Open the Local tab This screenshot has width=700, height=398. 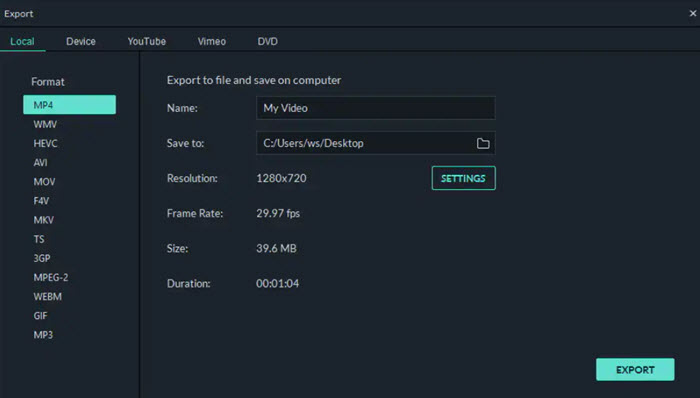22,41
